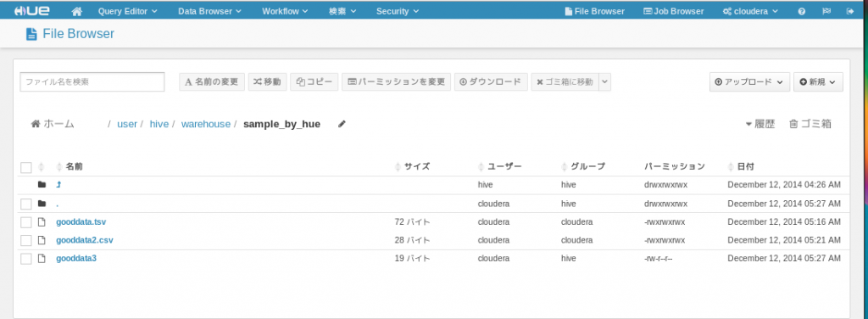Go to ホーム home directory

(x=53, y=124)
